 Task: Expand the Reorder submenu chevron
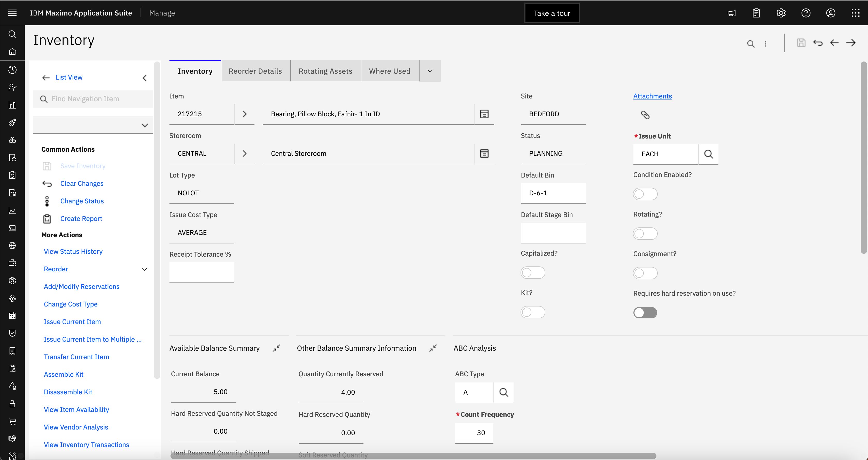click(145, 269)
